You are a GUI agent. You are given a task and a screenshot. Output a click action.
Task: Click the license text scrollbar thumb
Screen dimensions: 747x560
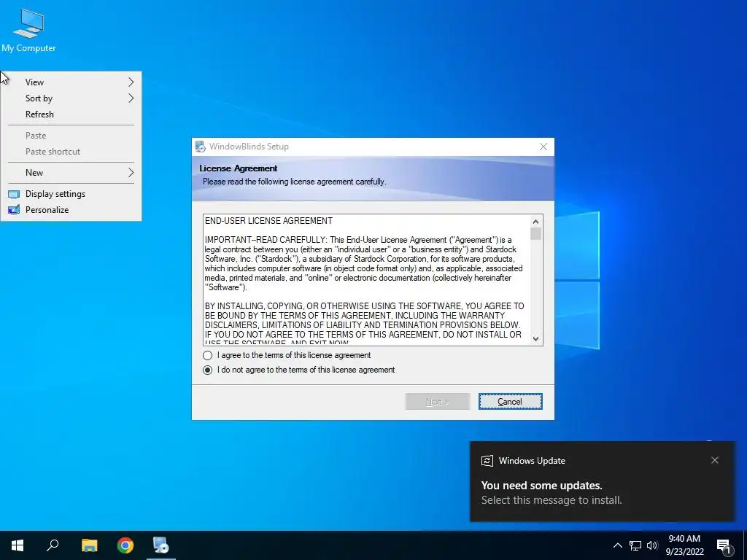click(x=536, y=234)
